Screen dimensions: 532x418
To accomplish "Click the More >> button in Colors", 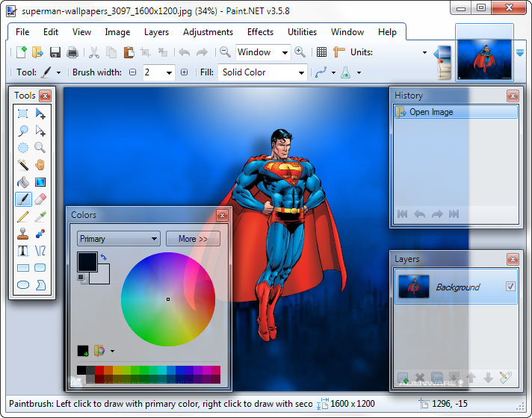I will 193,239.
